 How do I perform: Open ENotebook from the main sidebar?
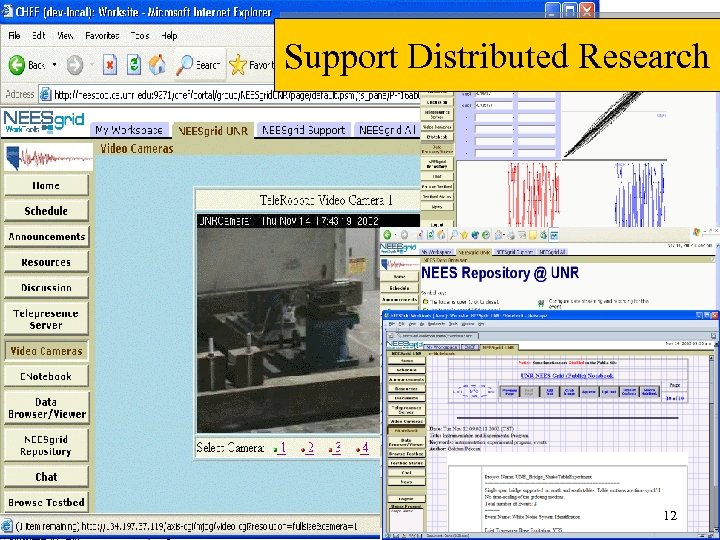[x=46, y=376]
